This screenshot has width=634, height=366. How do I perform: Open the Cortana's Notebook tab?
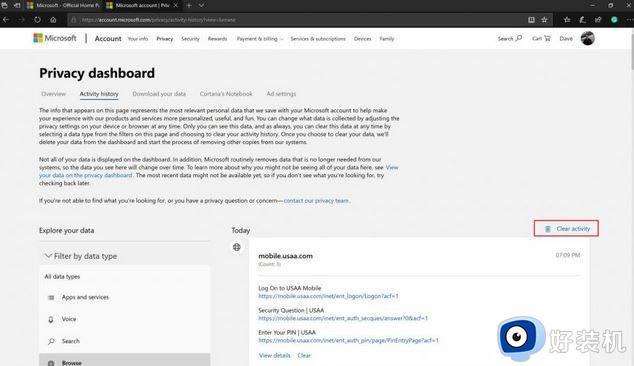pos(226,94)
